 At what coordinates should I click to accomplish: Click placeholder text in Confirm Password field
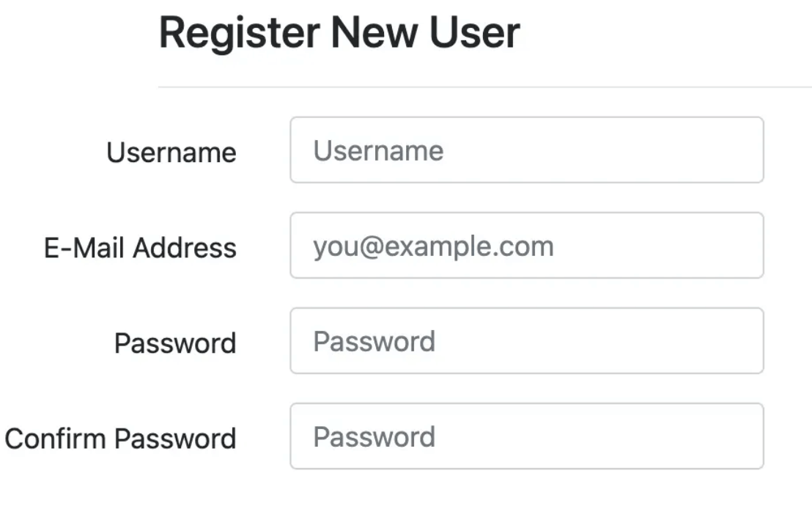tap(374, 437)
